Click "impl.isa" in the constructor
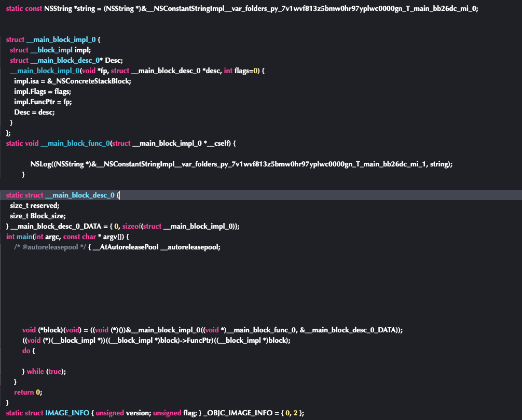The height and width of the screenshot is (420, 522). [26, 81]
